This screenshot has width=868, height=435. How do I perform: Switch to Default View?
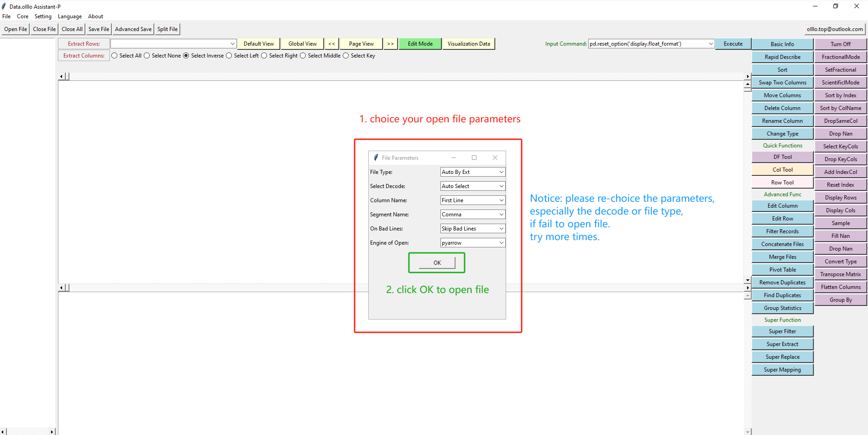tap(259, 44)
